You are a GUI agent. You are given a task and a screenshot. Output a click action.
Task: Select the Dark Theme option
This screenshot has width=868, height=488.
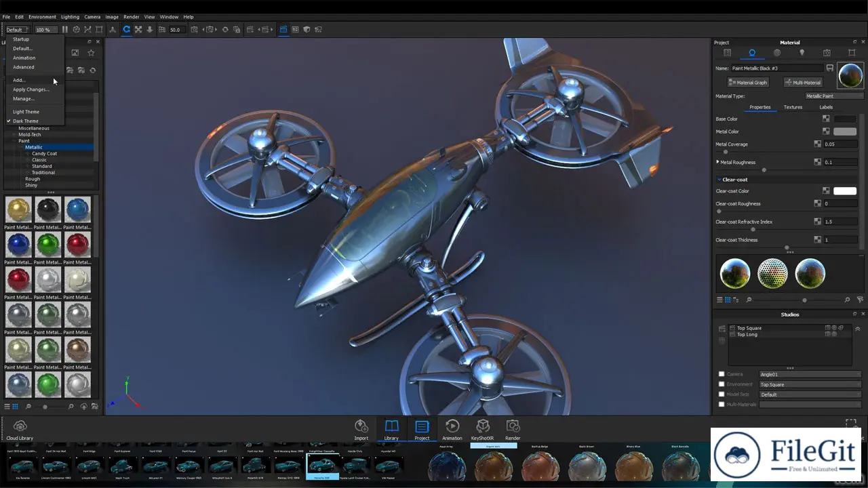(x=26, y=121)
